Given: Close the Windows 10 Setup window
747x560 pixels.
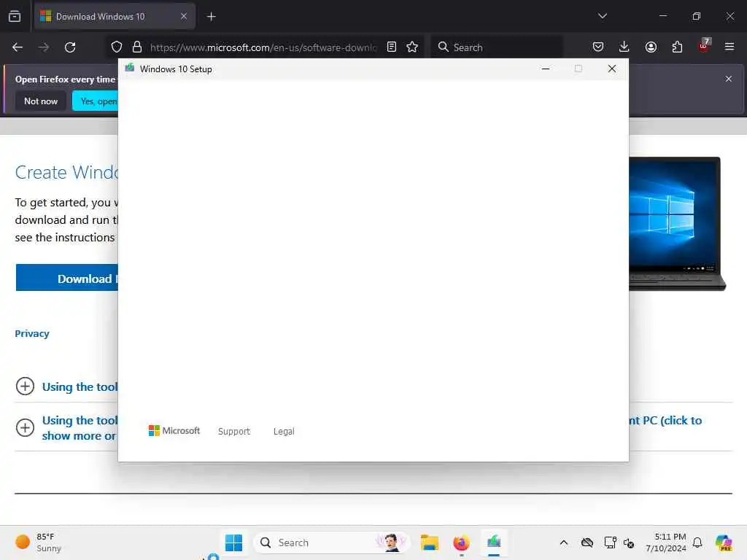Looking at the screenshot, I should (x=612, y=69).
